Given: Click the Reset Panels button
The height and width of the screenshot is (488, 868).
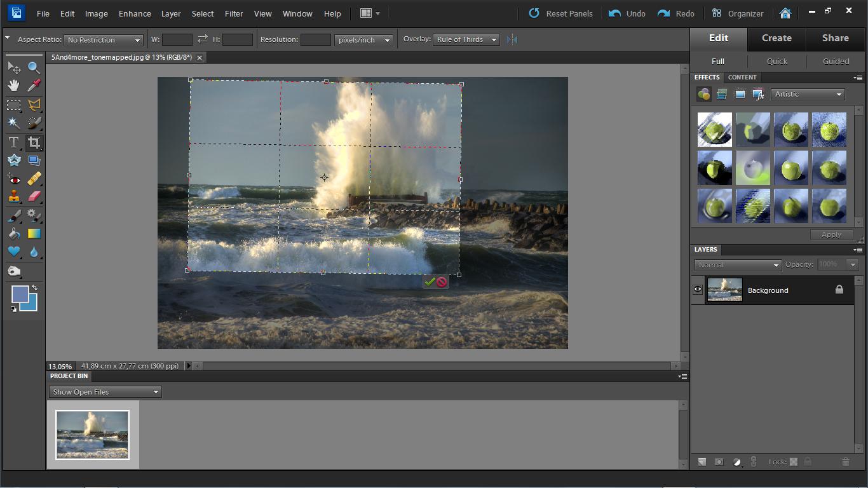Looking at the screenshot, I should pos(561,13).
